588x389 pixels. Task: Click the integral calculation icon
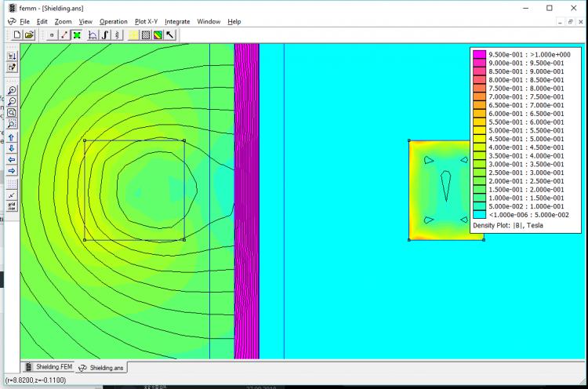click(105, 35)
